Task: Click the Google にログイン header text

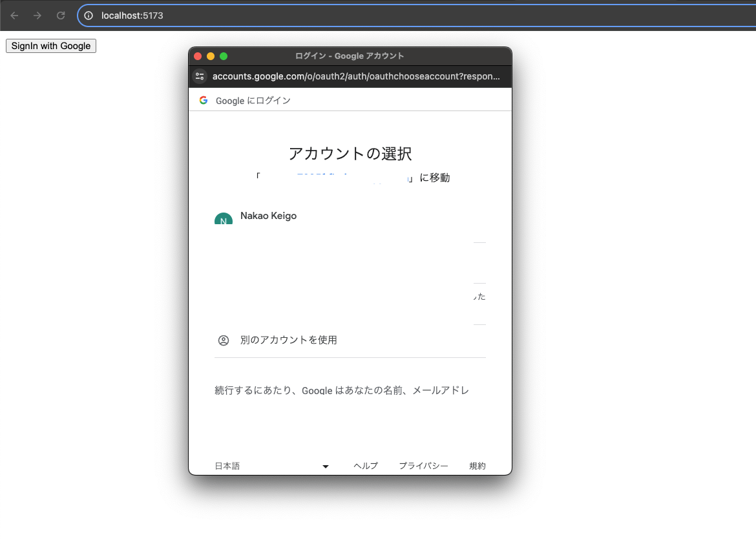Action: 253,100
